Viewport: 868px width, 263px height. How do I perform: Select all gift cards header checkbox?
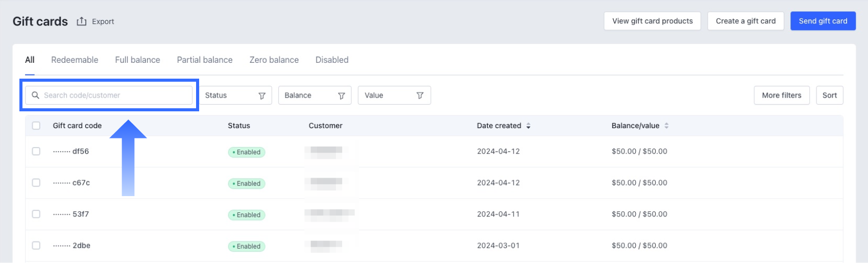click(36, 126)
